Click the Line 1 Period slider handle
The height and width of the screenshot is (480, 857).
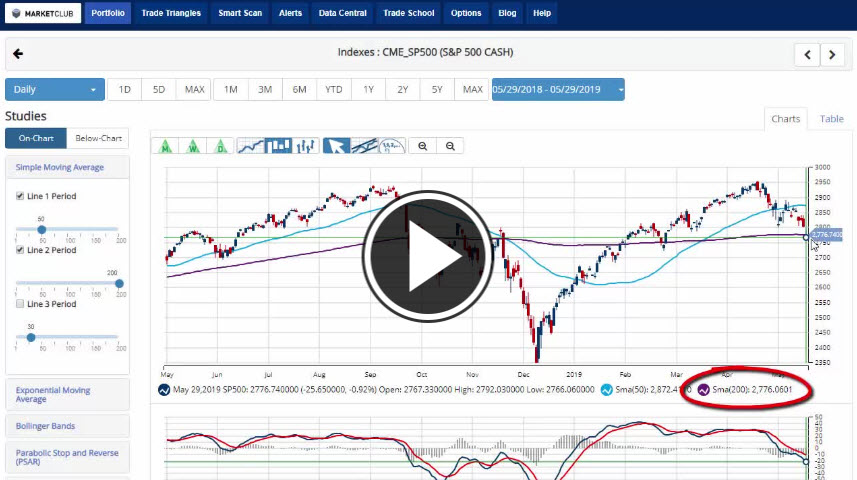42,229
